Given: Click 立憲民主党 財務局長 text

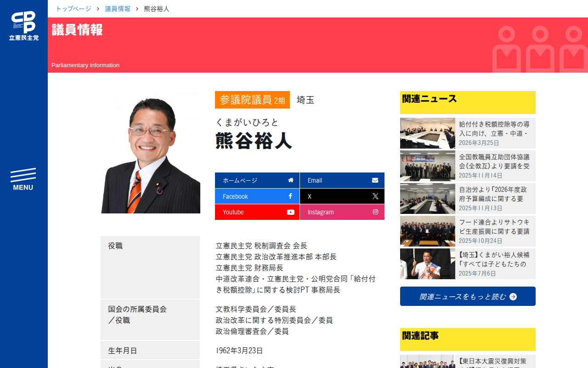Looking at the screenshot, I should pyautogui.click(x=250, y=268).
